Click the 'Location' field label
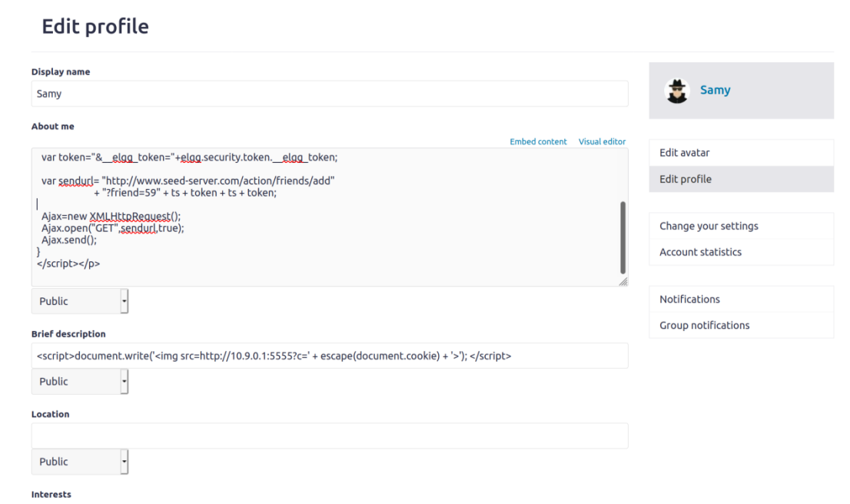The image size is (850, 504). tap(51, 414)
